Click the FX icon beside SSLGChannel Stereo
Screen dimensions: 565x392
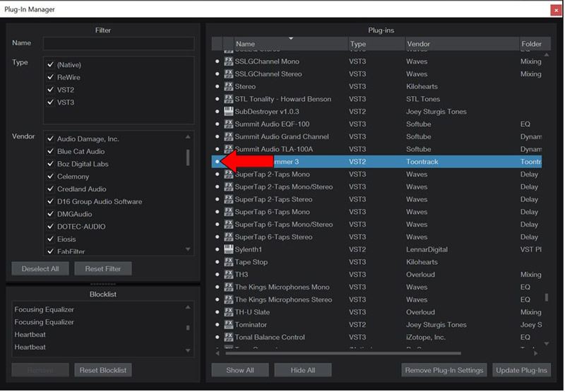tap(228, 74)
